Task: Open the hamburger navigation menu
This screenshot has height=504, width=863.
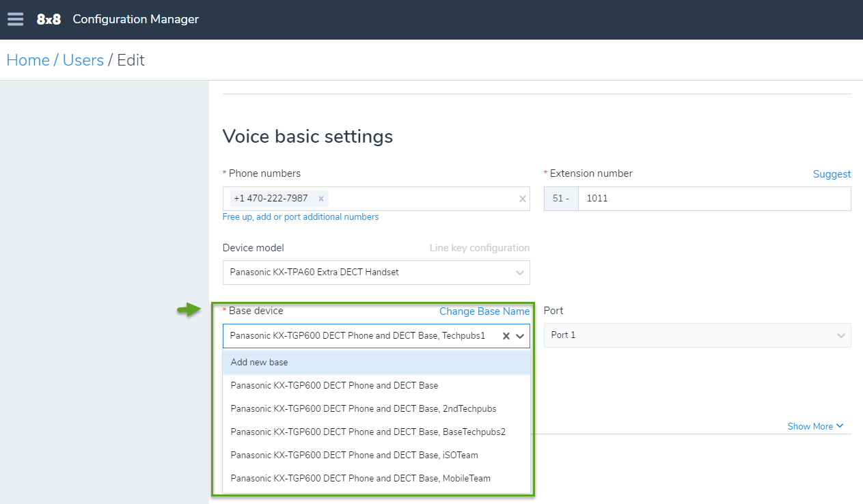Action: (15, 19)
